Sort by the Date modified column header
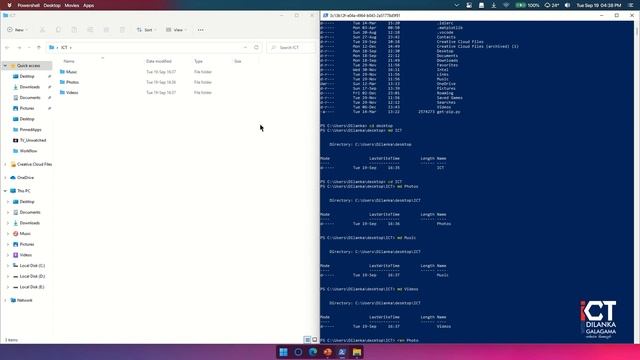Viewport: 640px width, 360px height. 159,61
